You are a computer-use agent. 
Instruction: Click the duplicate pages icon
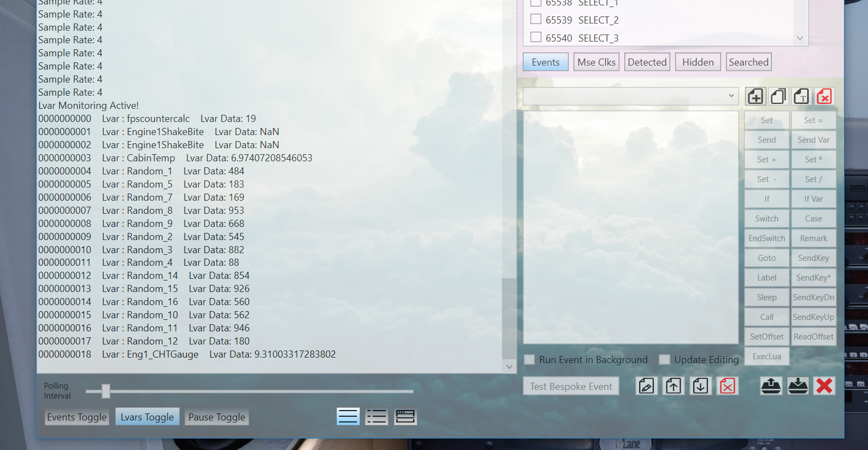pos(778,97)
